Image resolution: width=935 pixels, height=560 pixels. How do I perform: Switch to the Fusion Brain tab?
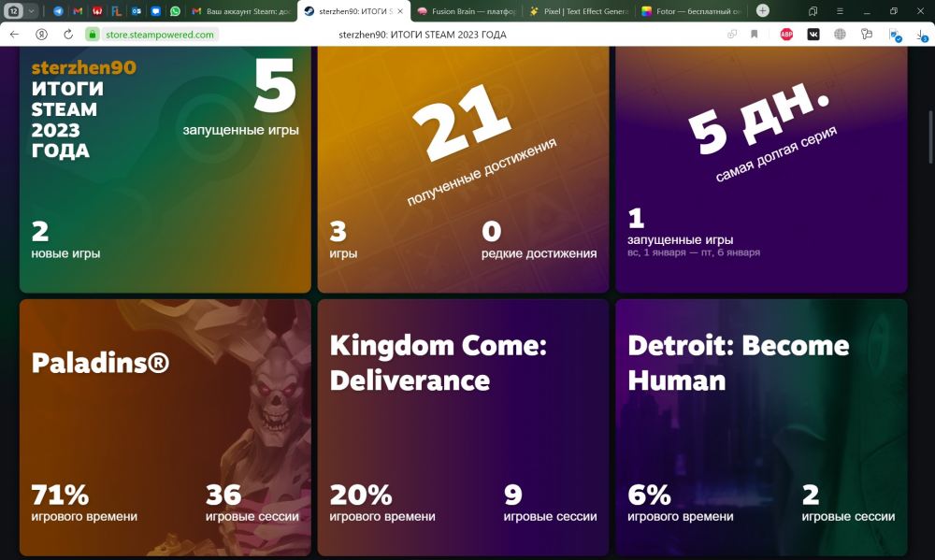pyautogui.click(x=467, y=10)
